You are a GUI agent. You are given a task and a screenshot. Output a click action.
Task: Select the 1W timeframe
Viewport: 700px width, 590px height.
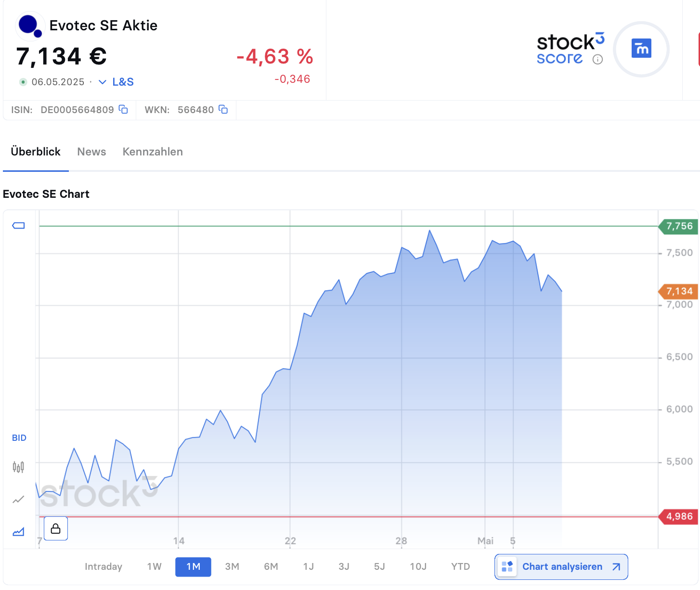coord(155,566)
